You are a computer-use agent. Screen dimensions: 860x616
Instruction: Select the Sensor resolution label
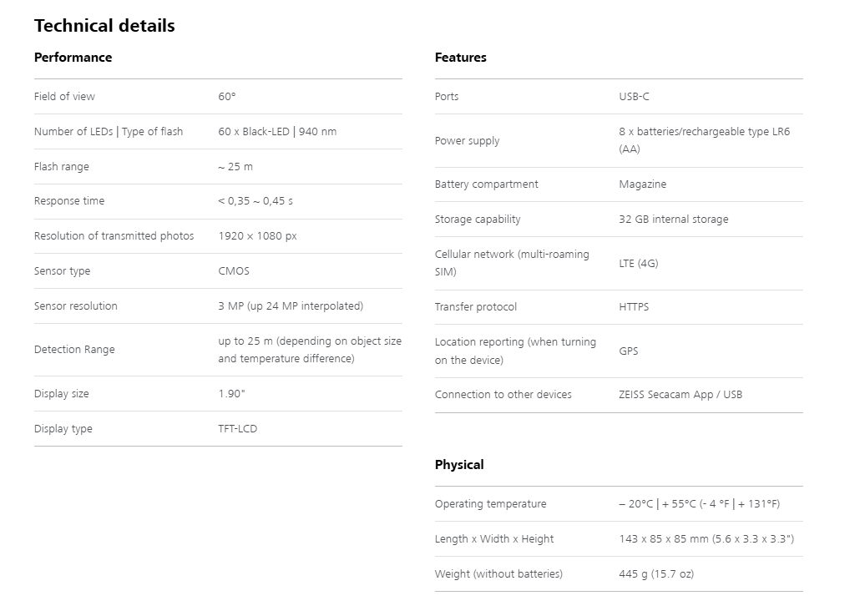click(75, 306)
